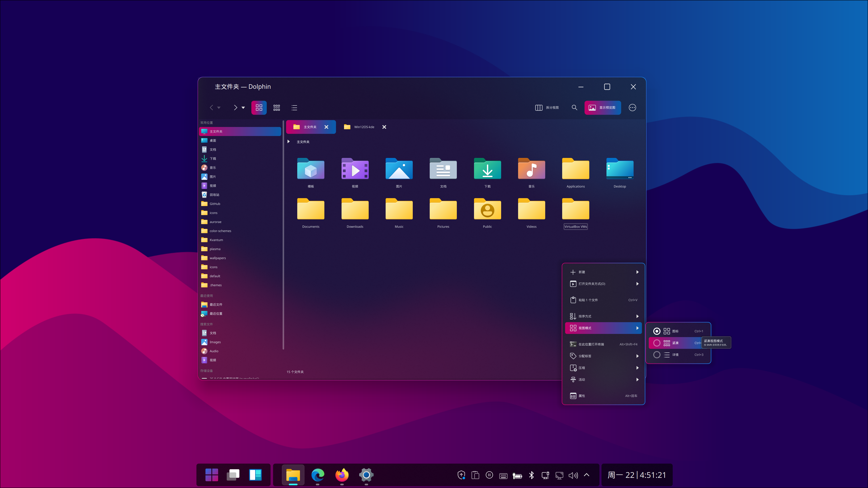868x488 pixels.
Task: Switch to the Win12OS-kde tab
Action: click(363, 127)
